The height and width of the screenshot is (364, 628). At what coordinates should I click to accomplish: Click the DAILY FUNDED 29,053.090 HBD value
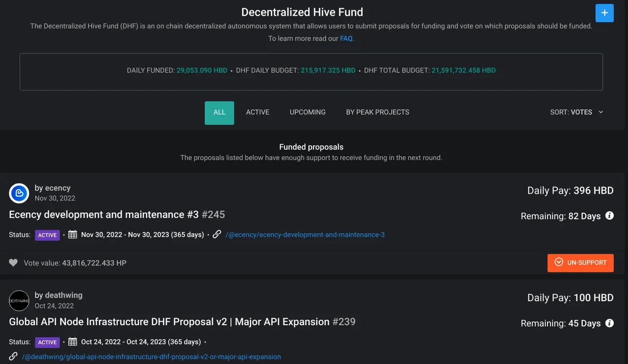click(202, 71)
